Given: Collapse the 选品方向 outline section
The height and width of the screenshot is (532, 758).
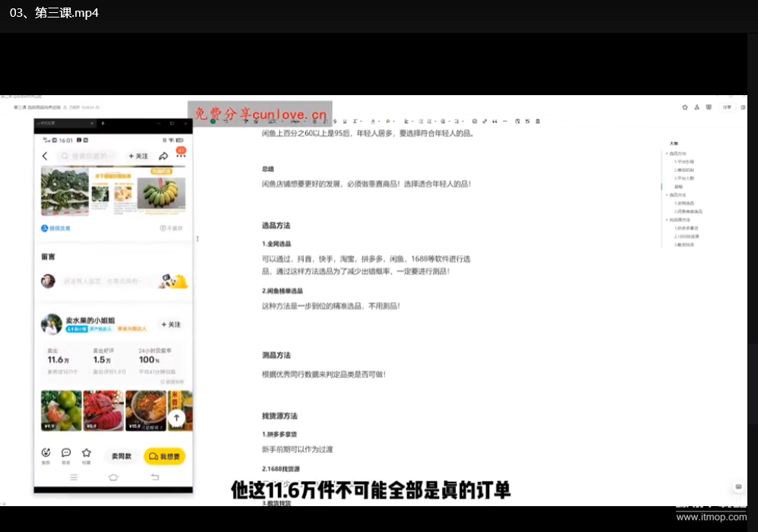Looking at the screenshot, I should pyautogui.click(x=667, y=153).
